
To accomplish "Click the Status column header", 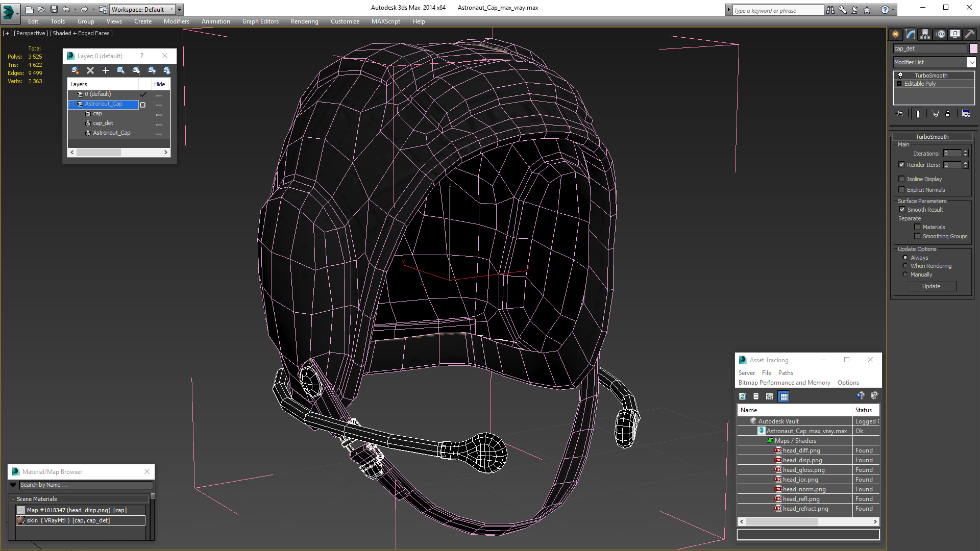I will coord(866,410).
